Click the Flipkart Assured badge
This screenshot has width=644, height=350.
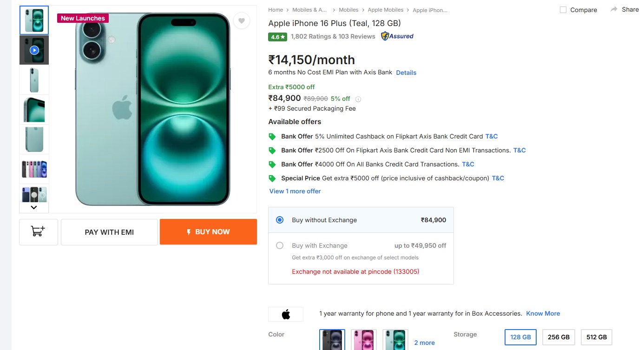coord(397,36)
